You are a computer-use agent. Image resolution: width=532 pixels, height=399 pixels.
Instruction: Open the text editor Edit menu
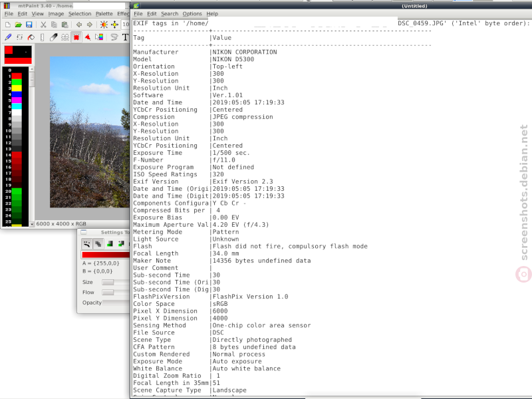[152, 14]
